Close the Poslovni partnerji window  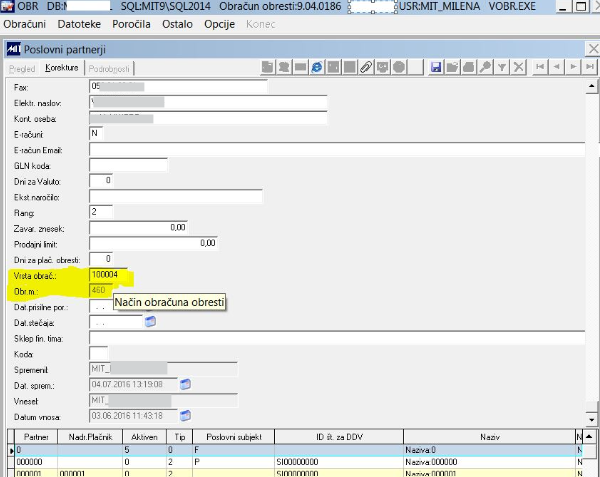(593, 49)
